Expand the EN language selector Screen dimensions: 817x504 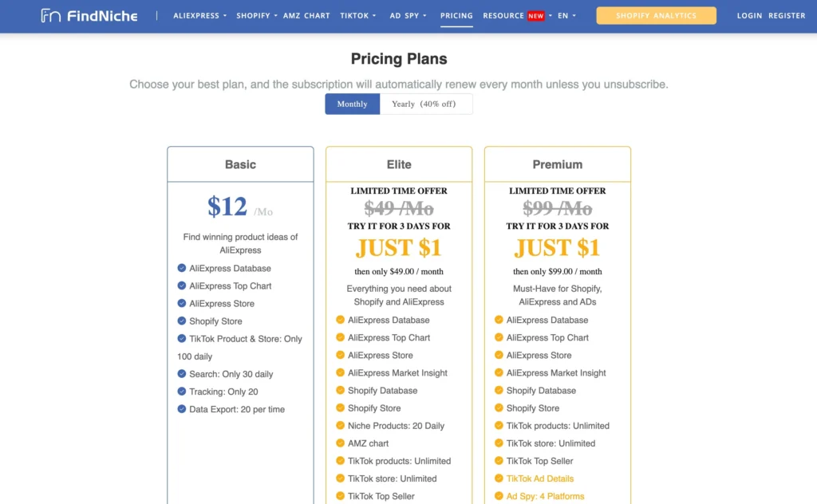(x=566, y=16)
